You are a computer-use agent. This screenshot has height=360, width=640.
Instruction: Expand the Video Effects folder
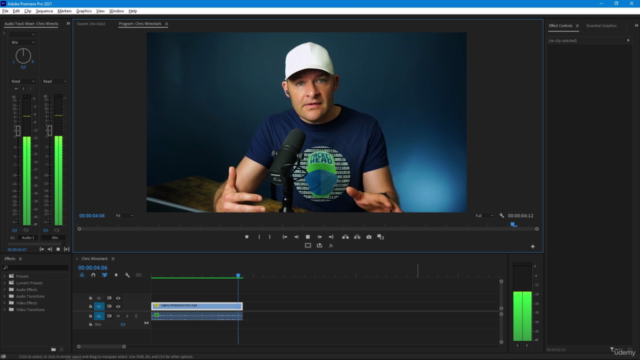coord(5,303)
